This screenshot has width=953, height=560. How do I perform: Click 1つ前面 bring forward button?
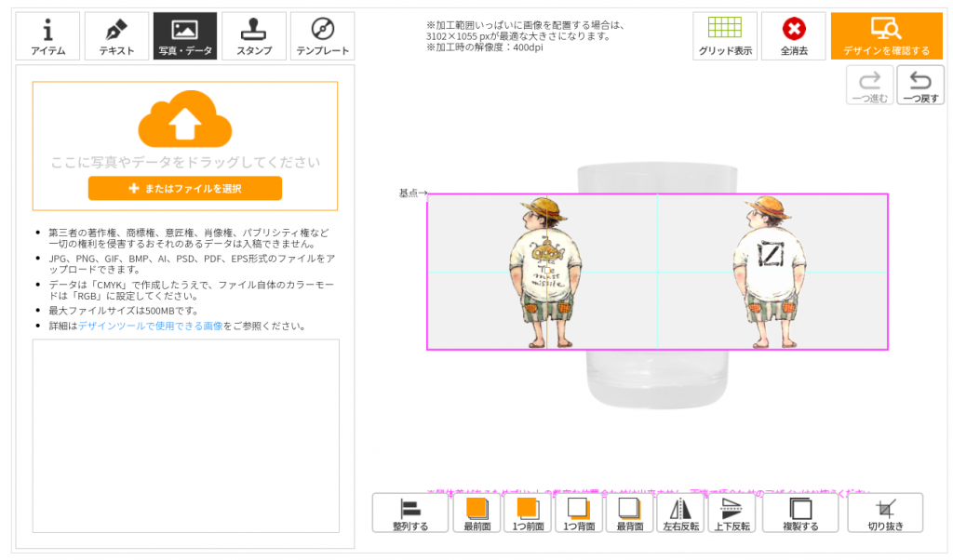click(x=528, y=513)
